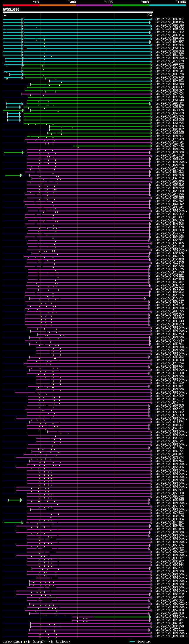Select the UniRef100_B9RXF0 label

pos(170,39)
